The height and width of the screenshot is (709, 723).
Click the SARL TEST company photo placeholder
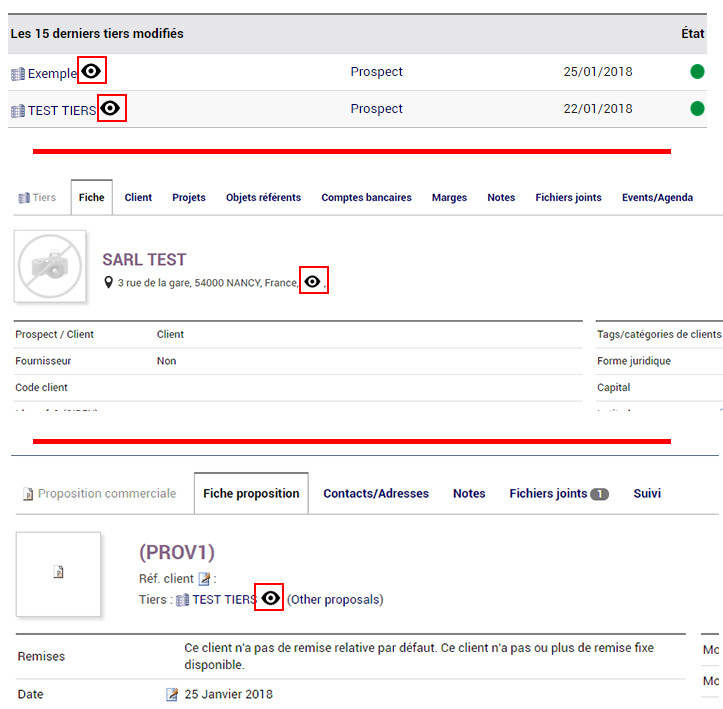[50, 266]
